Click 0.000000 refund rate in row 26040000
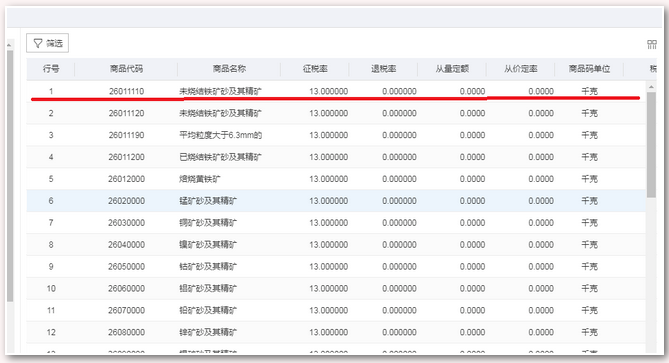Image resolution: width=669 pixels, height=363 pixels. pos(399,244)
